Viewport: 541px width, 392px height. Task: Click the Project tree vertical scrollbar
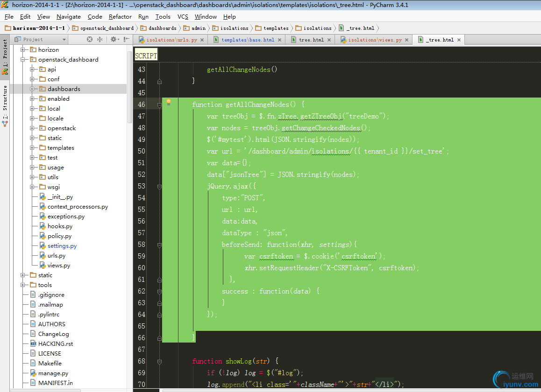[130, 86]
